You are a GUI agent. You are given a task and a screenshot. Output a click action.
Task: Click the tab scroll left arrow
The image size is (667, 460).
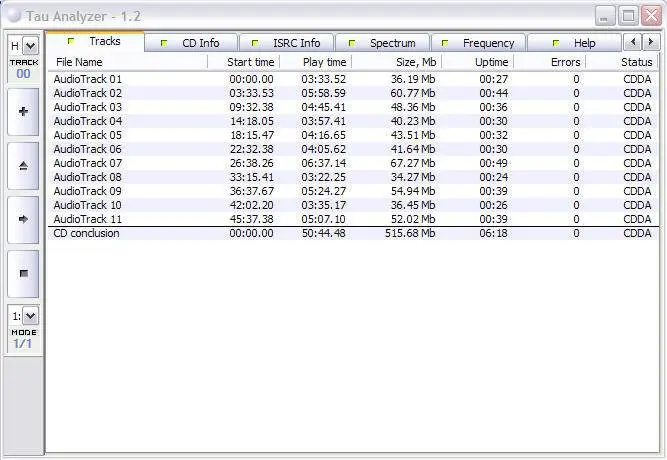(633, 42)
